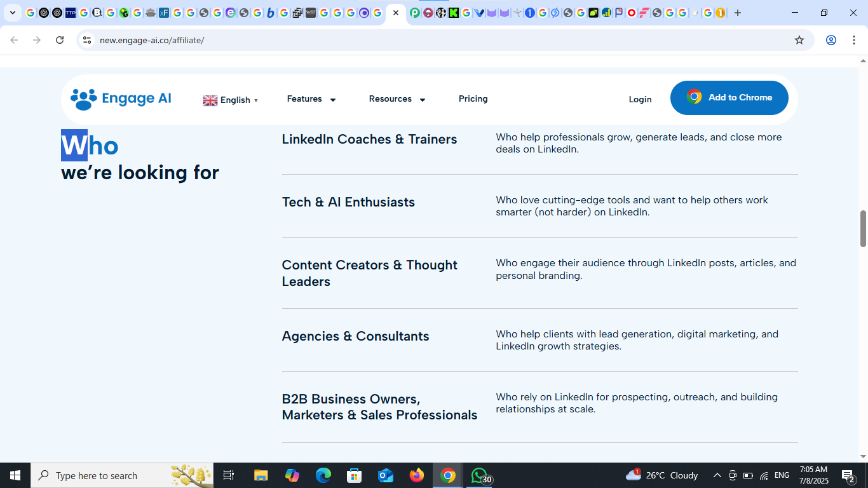Switch to the WST favicon tab
Viewport: 868px width, 488px height.
(310, 13)
